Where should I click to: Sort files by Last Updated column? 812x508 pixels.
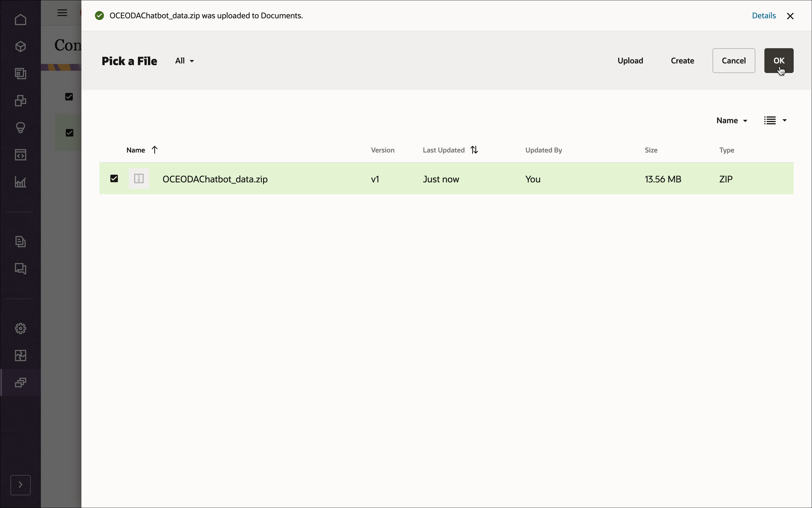(x=450, y=150)
